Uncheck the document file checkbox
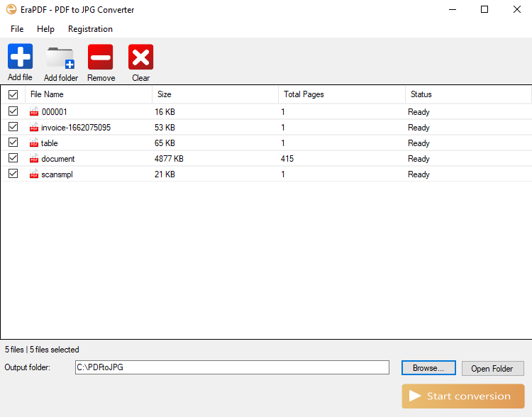This screenshot has height=417, width=532. 13,157
